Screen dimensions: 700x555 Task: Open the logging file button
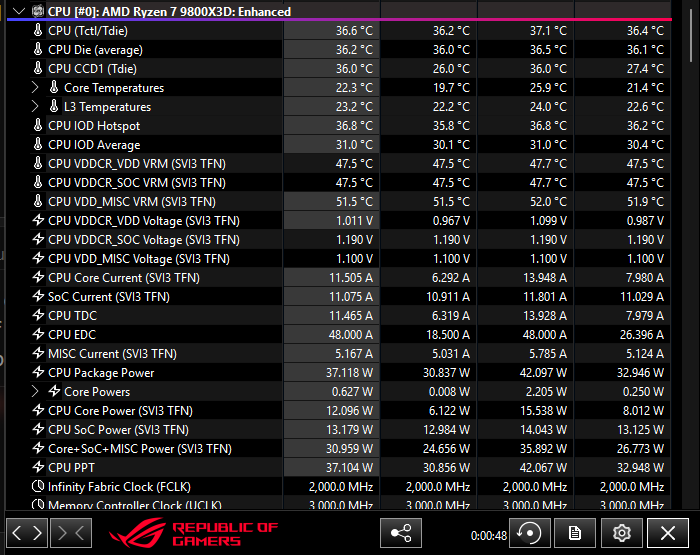point(575,533)
